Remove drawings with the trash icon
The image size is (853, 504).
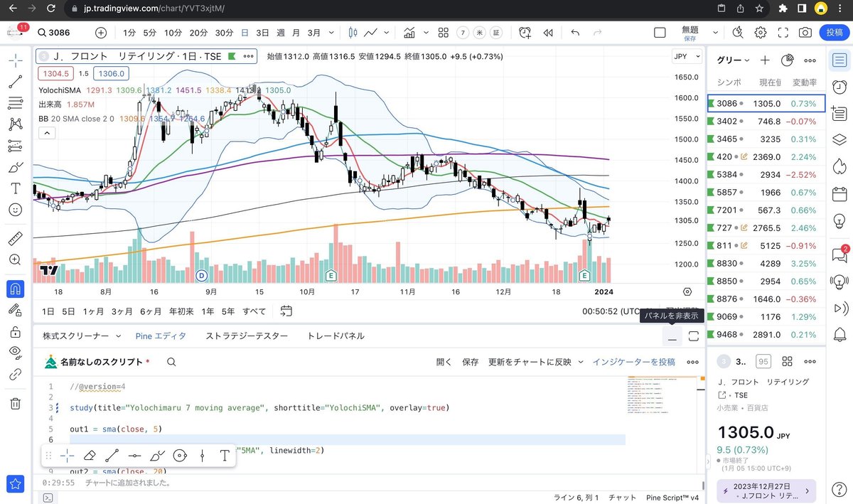click(15, 403)
